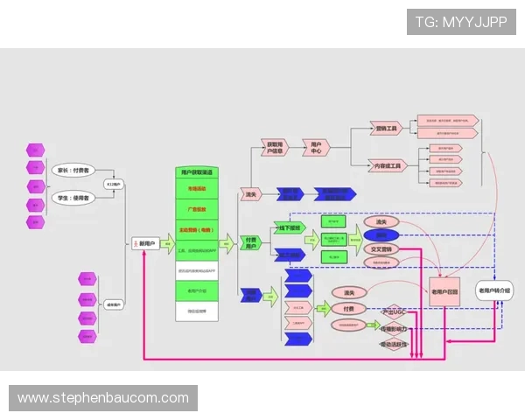Select the 产出UGC diamond shape
The height and width of the screenshot is (420, 525).
coord(394,311)
